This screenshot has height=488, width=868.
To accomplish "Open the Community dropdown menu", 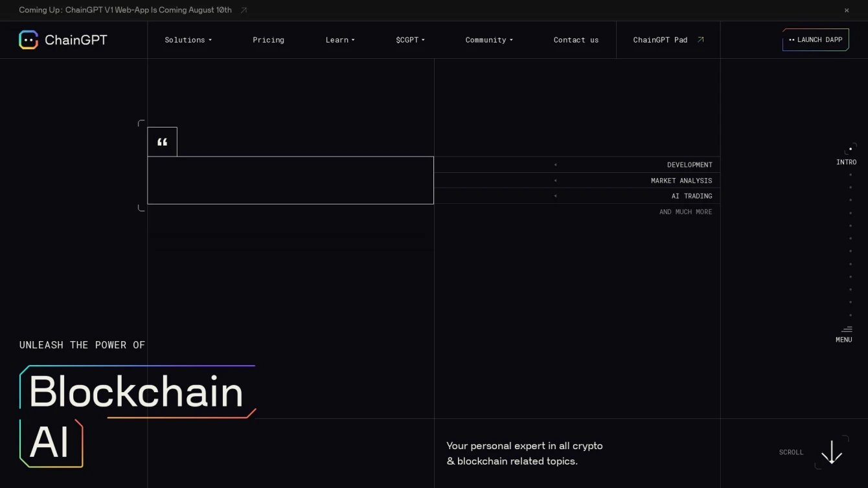I will click(x=489, y=40).
